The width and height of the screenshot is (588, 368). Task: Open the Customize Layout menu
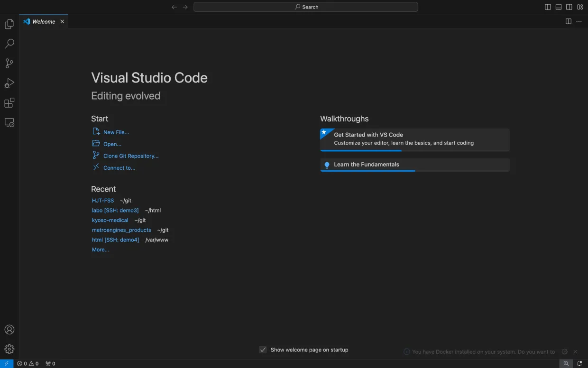580,7
